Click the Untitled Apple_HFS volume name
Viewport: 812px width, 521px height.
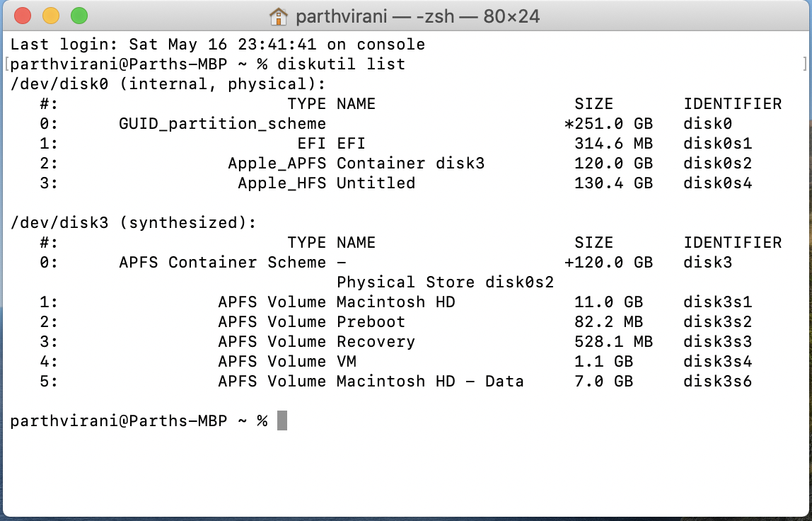tap(376, 183)
